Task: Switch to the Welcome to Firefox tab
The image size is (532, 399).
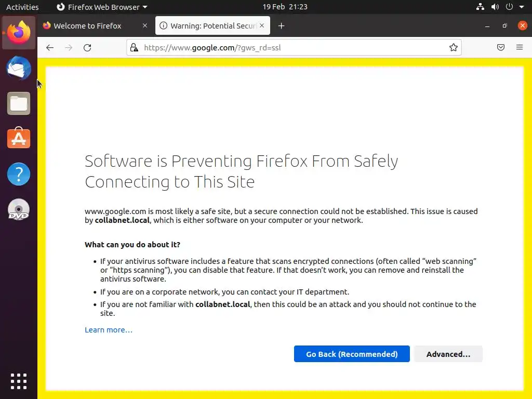Action: click(x=87, y=26)
